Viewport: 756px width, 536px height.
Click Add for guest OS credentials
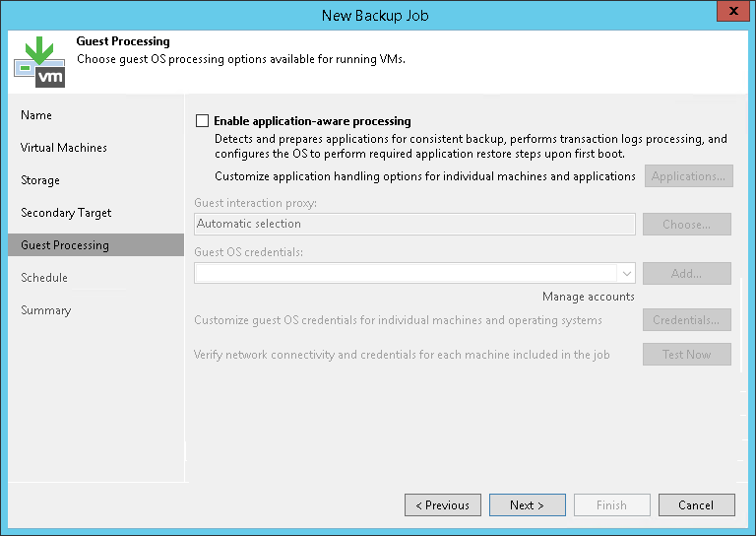pyautogui.click(x=686, y=274)
